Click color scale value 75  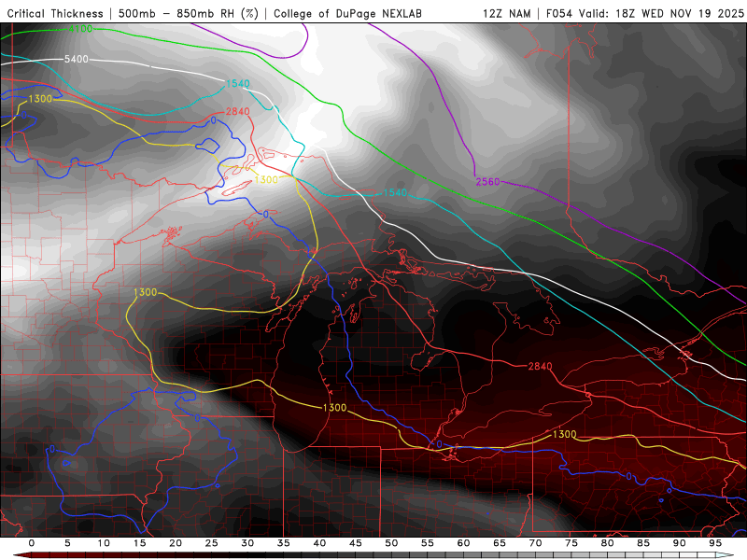point(571,543)
